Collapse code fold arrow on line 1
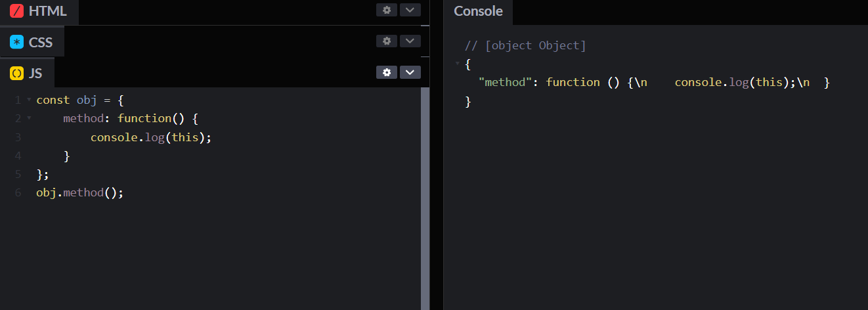 click(29, 100)
